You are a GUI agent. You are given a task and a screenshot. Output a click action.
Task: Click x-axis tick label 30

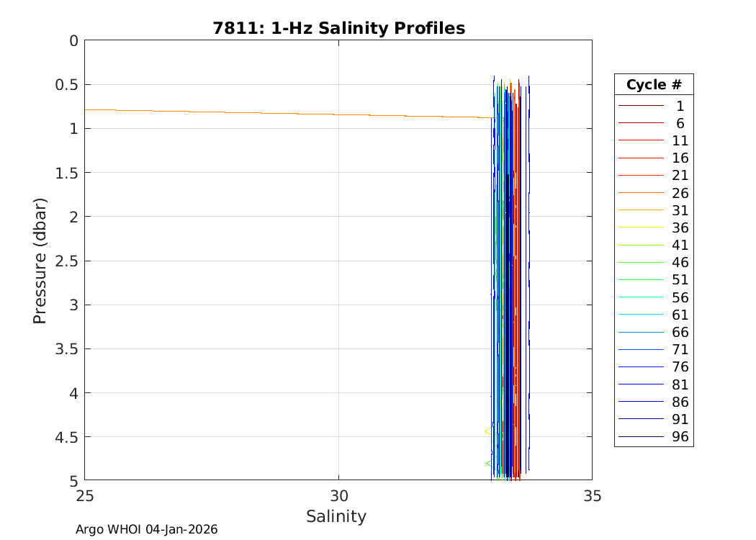(x=338, y=496)
